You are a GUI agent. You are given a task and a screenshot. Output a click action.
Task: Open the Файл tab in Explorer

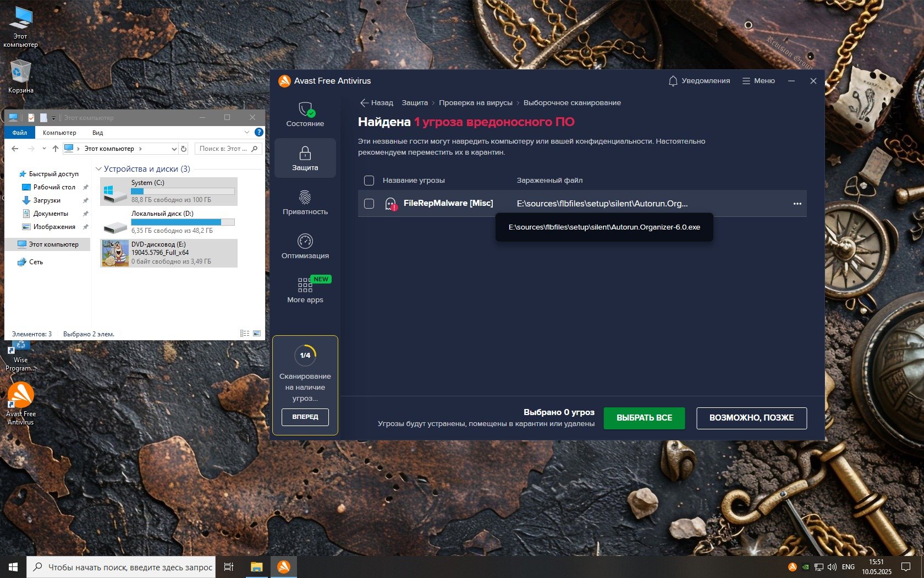click(20, 133)
